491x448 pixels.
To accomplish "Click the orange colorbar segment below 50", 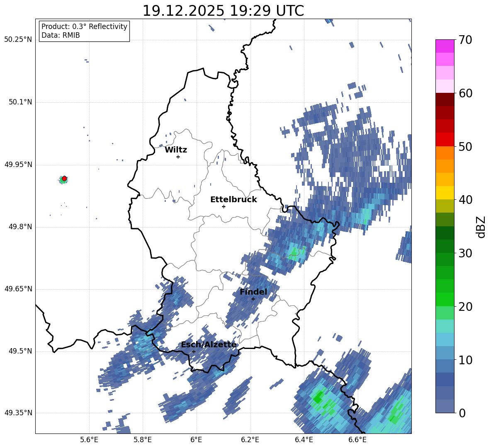I will click(445, 153).
